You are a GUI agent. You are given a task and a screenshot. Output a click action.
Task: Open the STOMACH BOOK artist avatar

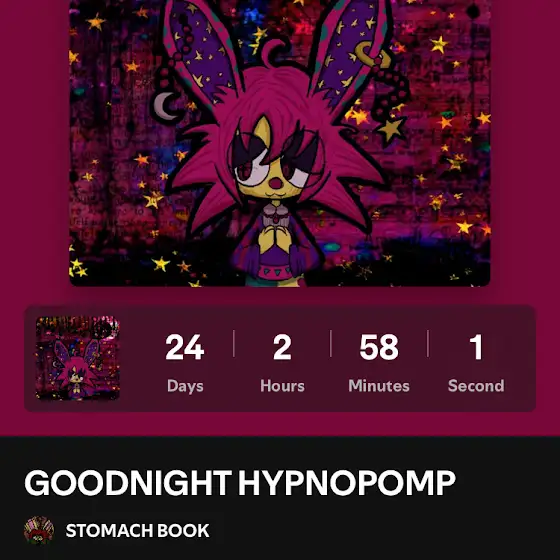click(39, 530)
